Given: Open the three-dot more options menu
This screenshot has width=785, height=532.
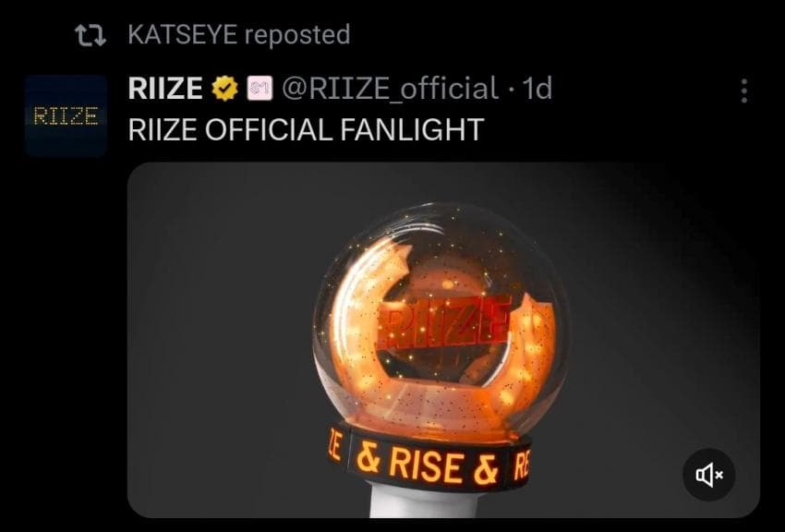Looking at the screenshot, I should click(744, 91).
